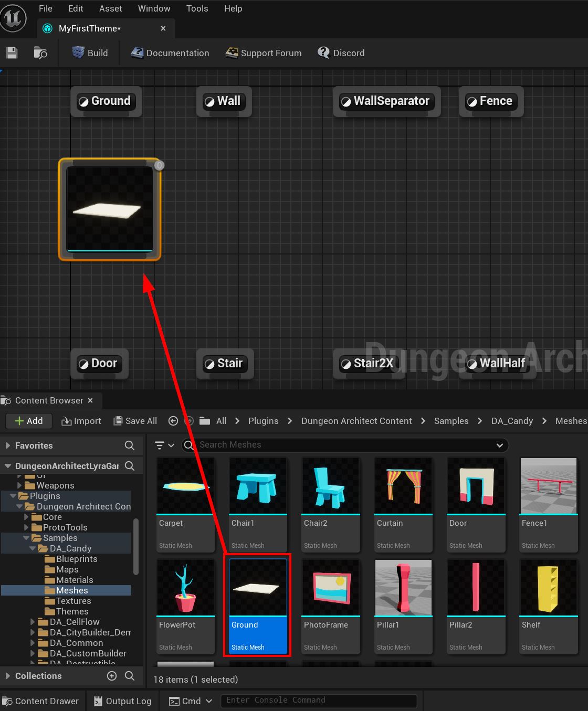Select the Blueprints folder
This screenshot has height=711, width=588.
(x=71, y=559)
